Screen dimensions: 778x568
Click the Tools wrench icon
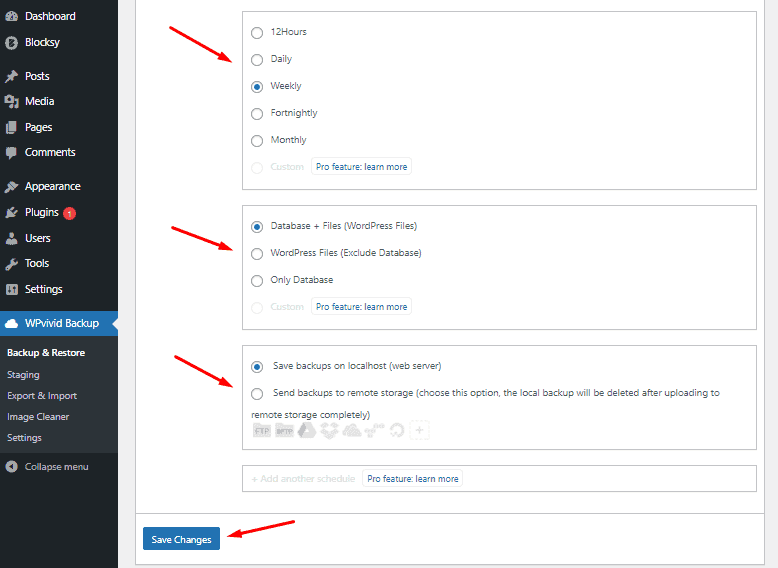11,264
